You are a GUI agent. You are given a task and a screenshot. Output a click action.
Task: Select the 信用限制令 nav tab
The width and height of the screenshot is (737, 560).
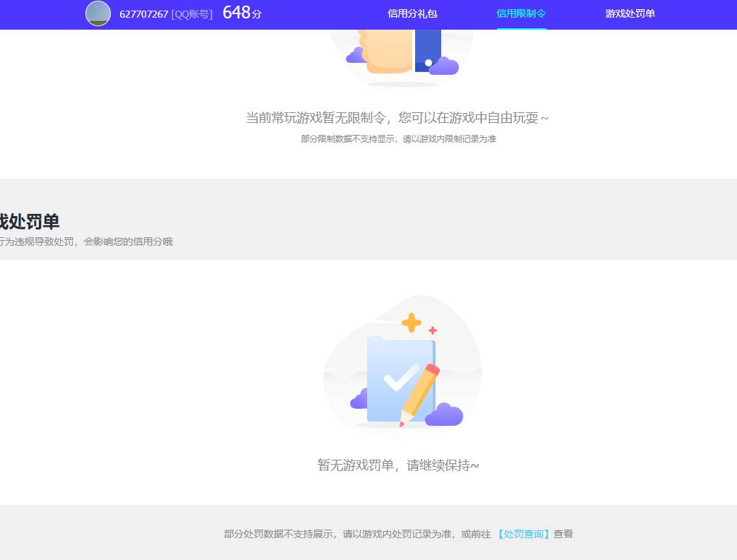tap(521, 12)
